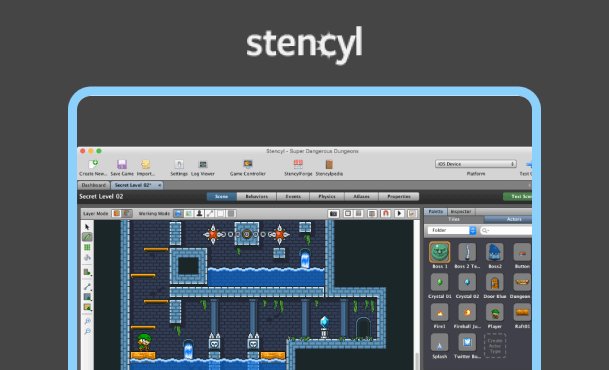This screenshot has height=370, width=609.
Task: Select the white square Working Mode
Action: [220, 214]
